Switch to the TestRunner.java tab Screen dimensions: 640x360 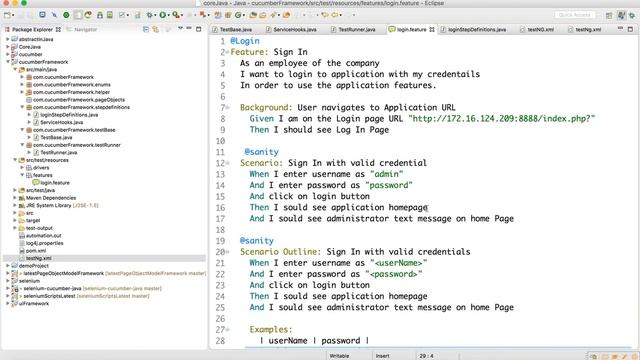pyautogui.click(x=353, y=29)
